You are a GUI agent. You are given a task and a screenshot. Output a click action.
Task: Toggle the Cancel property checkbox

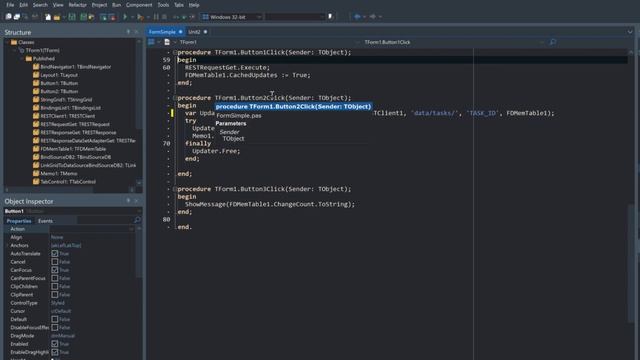click(x=55, y=262)
